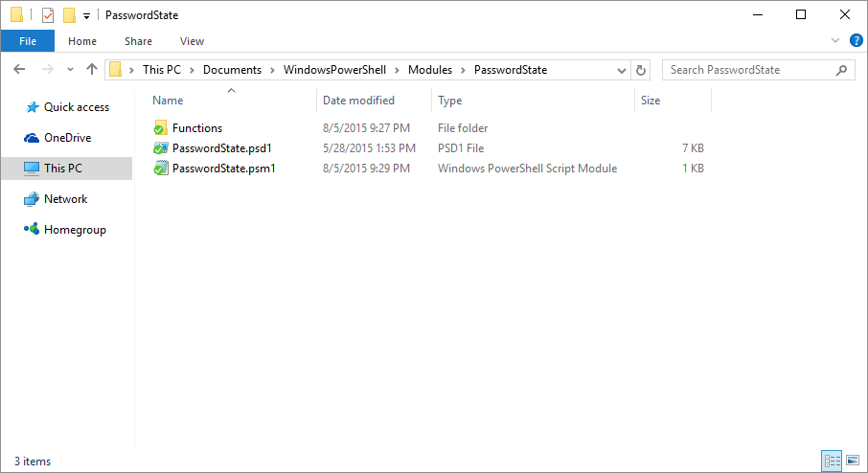Open the File menu tab
The height and width of the screenshot is (473, 868).
28,41
